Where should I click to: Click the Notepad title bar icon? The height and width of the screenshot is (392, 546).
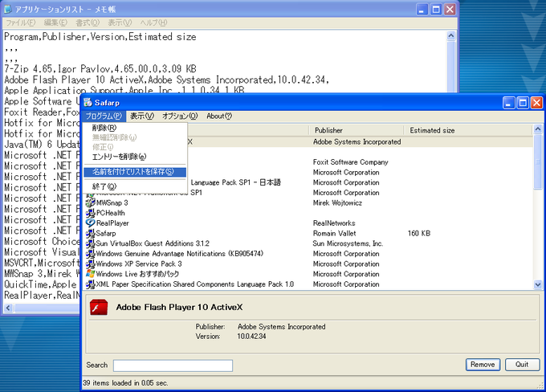tap(8, 9)
